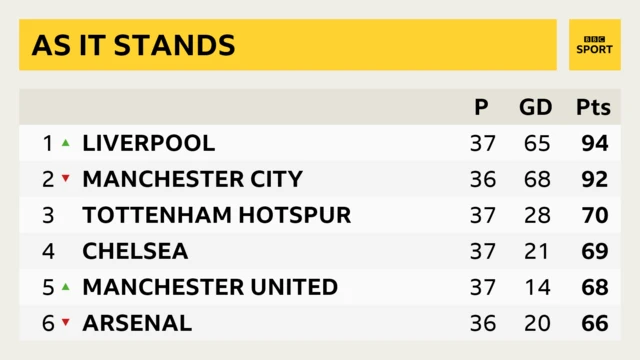Click the P column header
The width and height of the screenshot is (640, 360).
tap(481, 107)
